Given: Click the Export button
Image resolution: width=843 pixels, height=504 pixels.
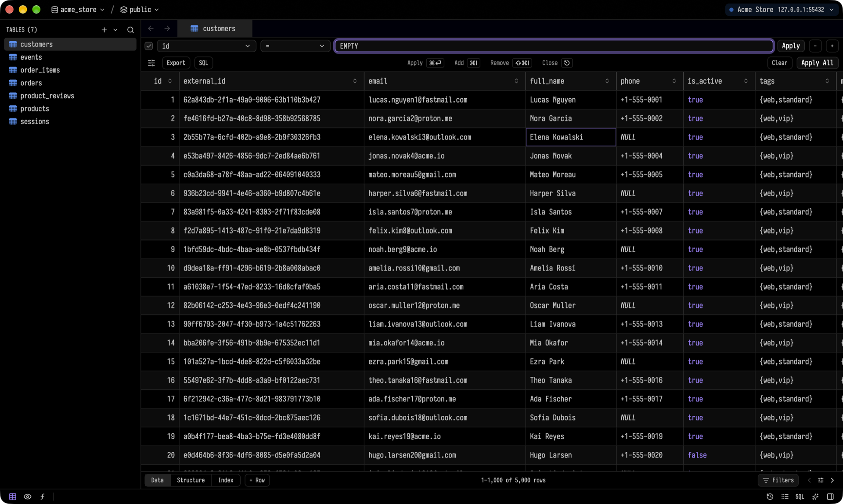Looking at the screenshot, I should (x=176, y=63).
